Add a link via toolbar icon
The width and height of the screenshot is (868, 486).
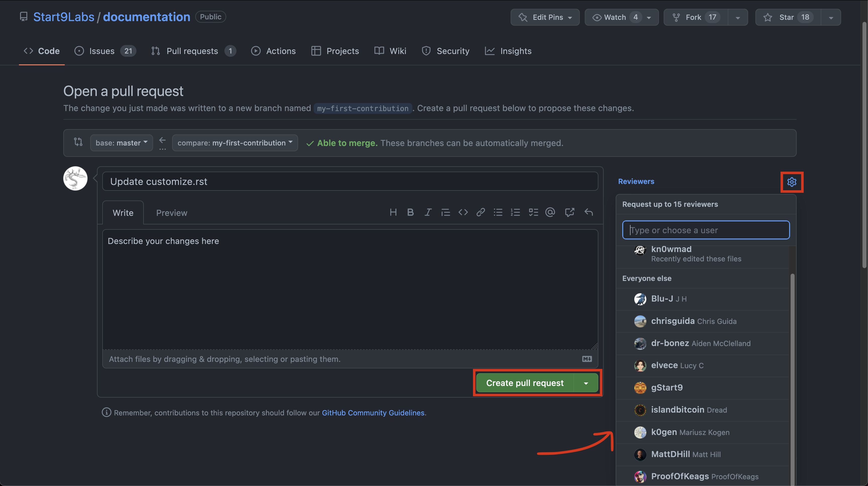tap(480, 212)
